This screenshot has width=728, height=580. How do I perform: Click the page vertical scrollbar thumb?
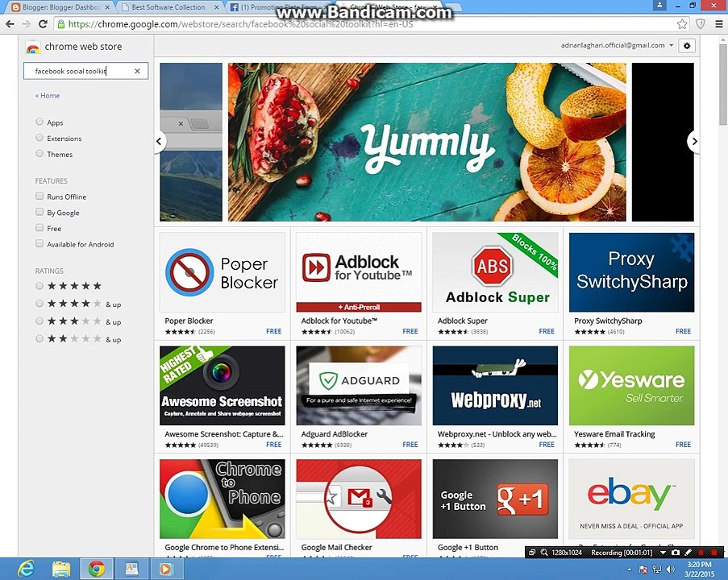pyautogui.click(x=722, y=84)
